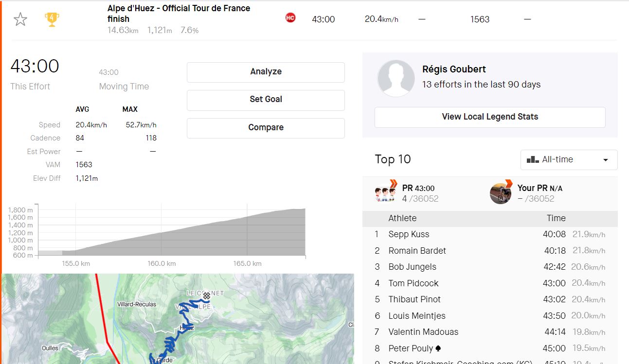Star the Alpe d'Huez segment
Viewport: 629px width, 364px height.
(x=20, y=19)
